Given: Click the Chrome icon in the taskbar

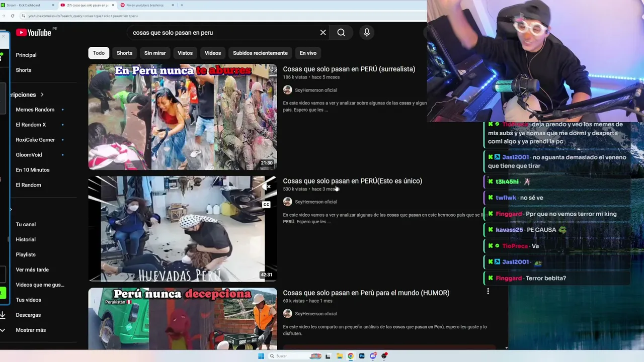Looking at the screenshot, I should pos(350,356).
